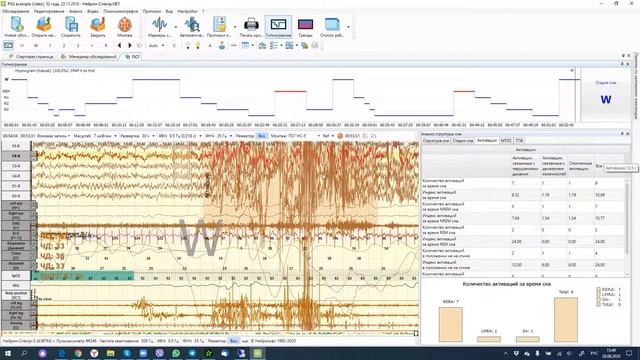640x360 pixels.
Task: Switch to MSOC tab
Action: (x=506, y=140)
